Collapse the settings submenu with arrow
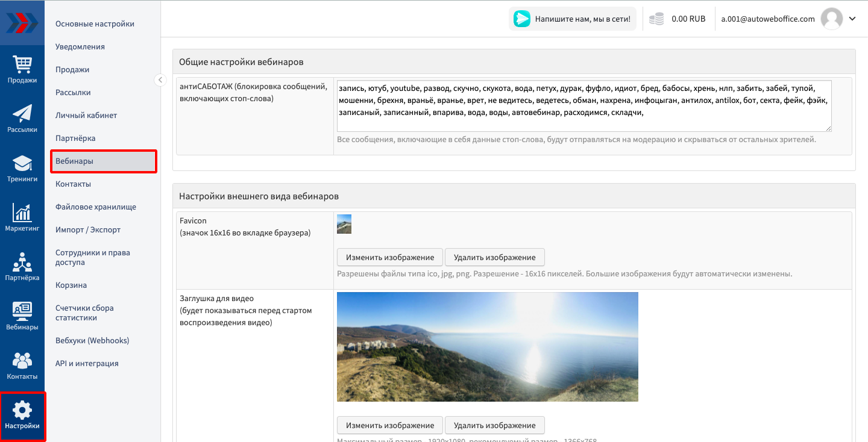868x442 pixels. 160,79
